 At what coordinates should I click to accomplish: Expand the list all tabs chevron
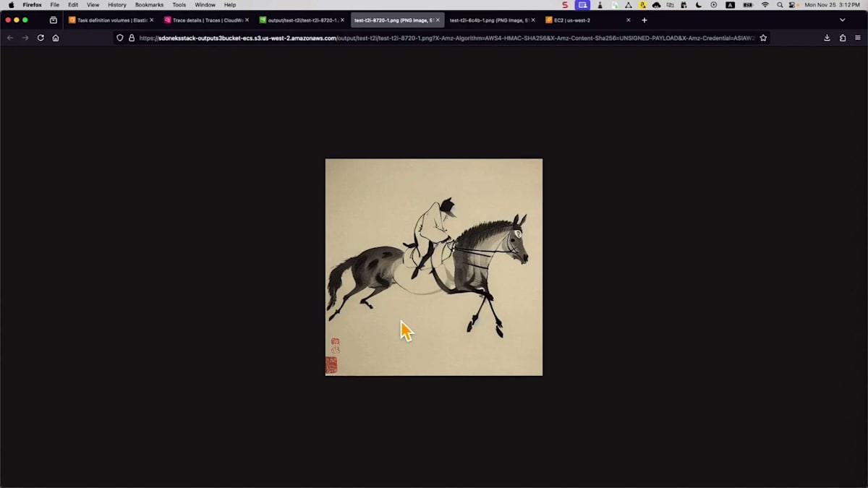coord(842,20)
